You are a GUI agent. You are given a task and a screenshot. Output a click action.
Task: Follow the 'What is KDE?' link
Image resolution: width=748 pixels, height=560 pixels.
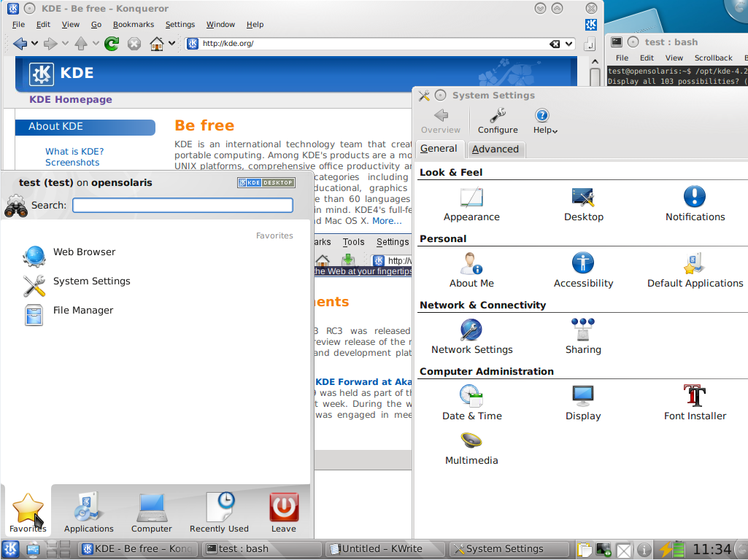(74, 152)
